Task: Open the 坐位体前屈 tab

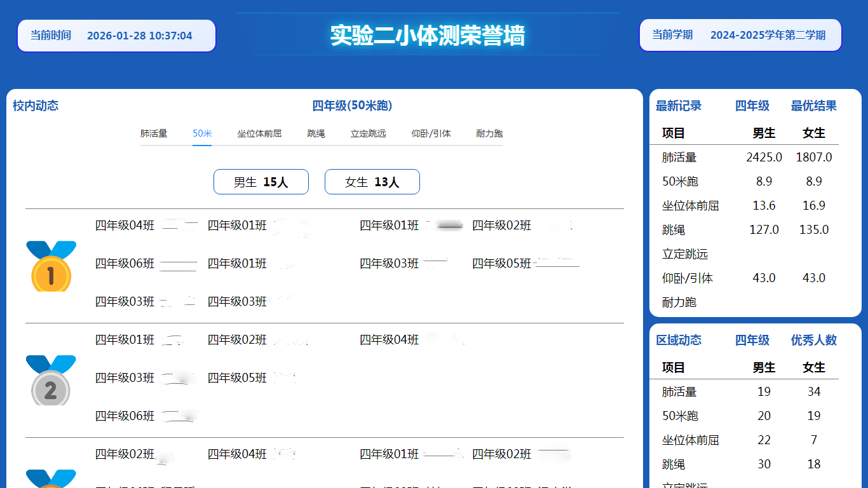Action: point(259,133)
